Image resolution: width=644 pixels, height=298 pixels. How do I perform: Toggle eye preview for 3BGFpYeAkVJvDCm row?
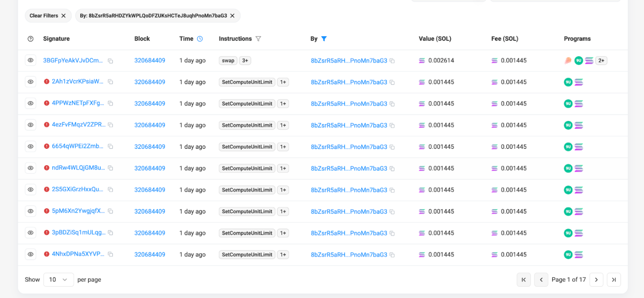pyautogui.click(x=30, y=60)
